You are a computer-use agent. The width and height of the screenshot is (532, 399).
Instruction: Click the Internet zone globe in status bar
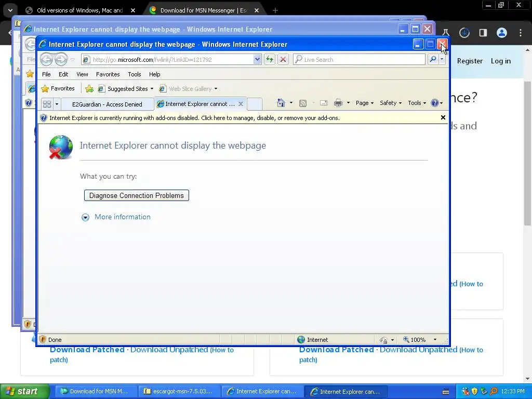(x=301, y=339)
